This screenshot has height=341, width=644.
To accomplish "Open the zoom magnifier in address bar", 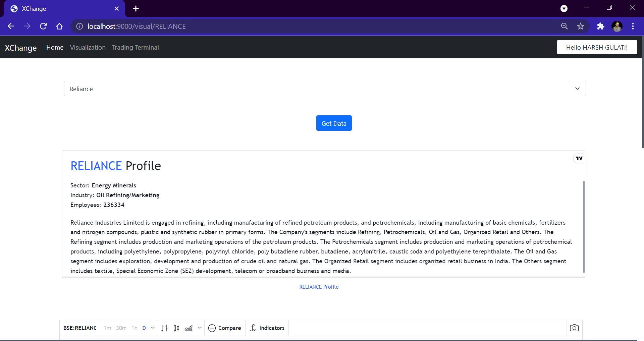I will tap(565, 26).
